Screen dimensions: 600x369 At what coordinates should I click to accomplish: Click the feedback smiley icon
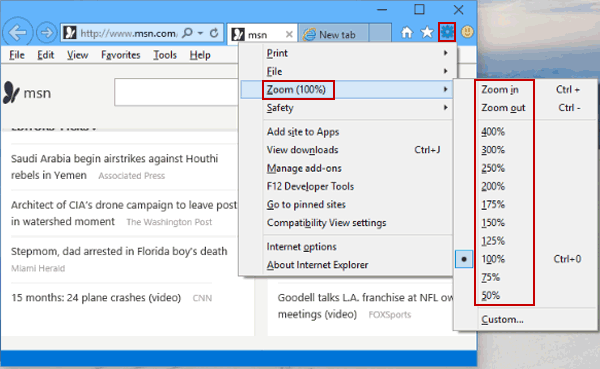tap(467, 32)
